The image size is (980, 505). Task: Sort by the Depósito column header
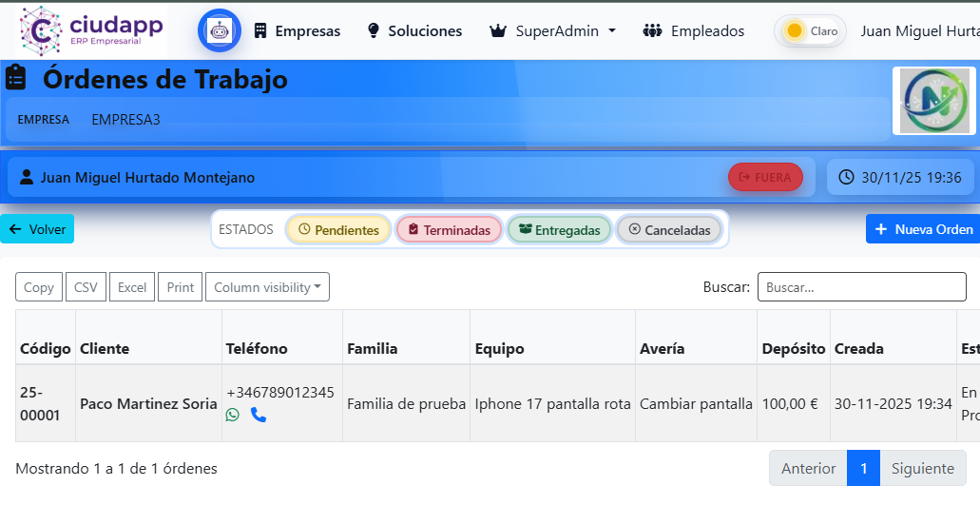tap(794, 337)
